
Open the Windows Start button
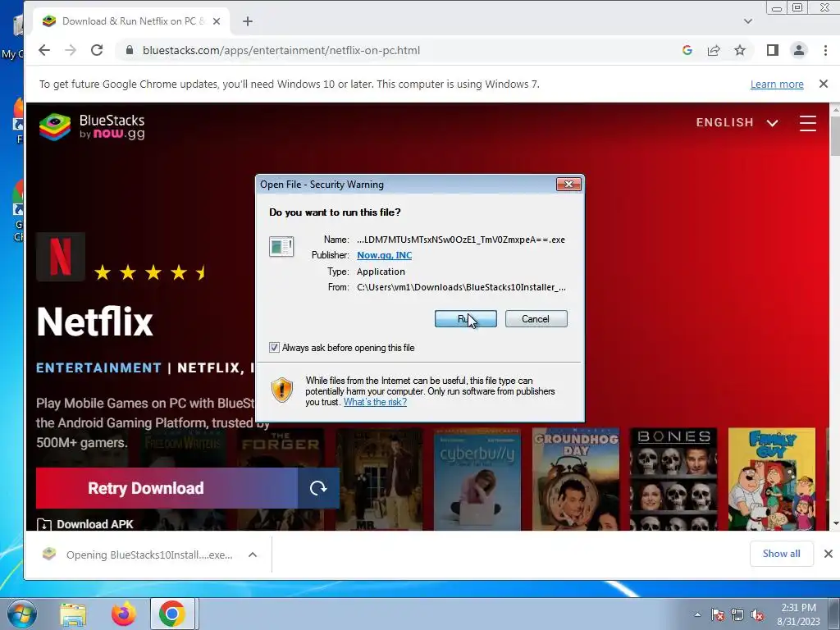pos(21,614)
